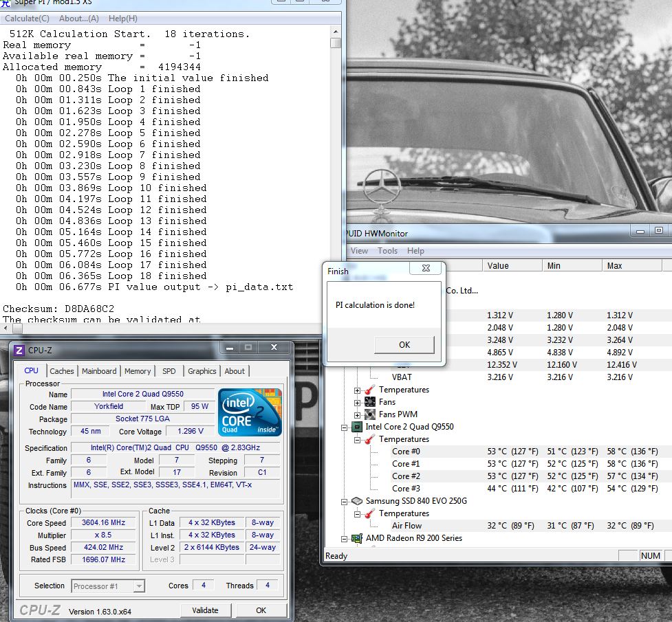Click the Name field Intel Core 2 Quad Q9550
672x622 pixels.
(142, 394)
